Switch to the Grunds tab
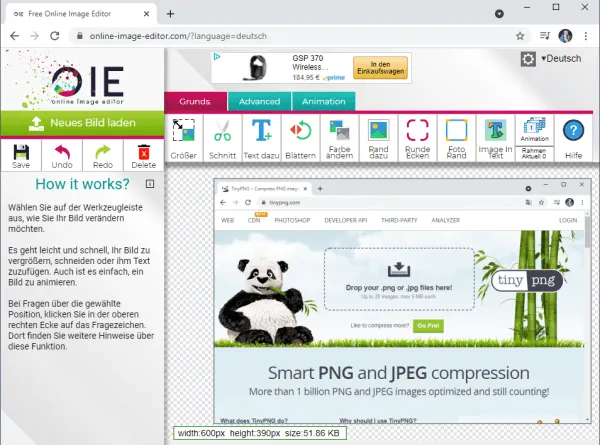 click(x=195, y=101)
